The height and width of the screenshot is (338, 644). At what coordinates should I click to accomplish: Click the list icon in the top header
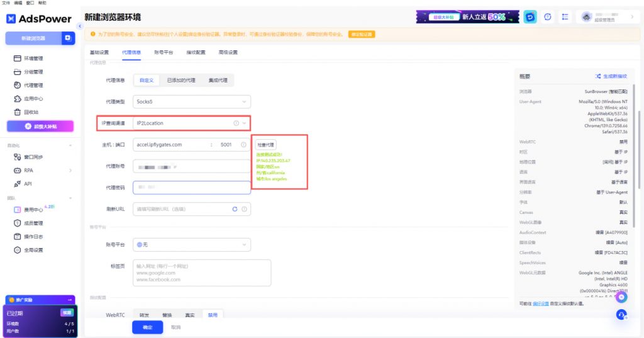[x=565, y=17]
